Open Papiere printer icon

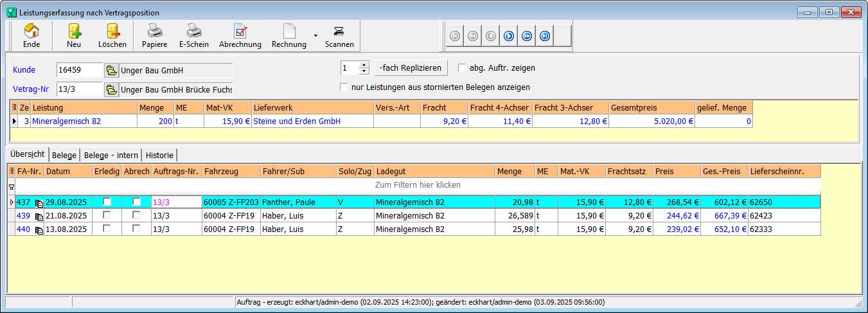coord(154,35)
